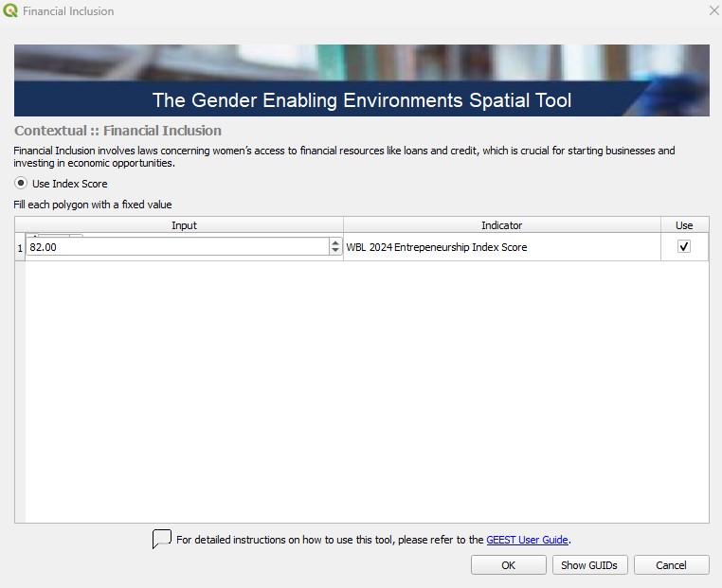722x588 pixels.
Task: Select the Use Index Score radio button
Action: 21,183
